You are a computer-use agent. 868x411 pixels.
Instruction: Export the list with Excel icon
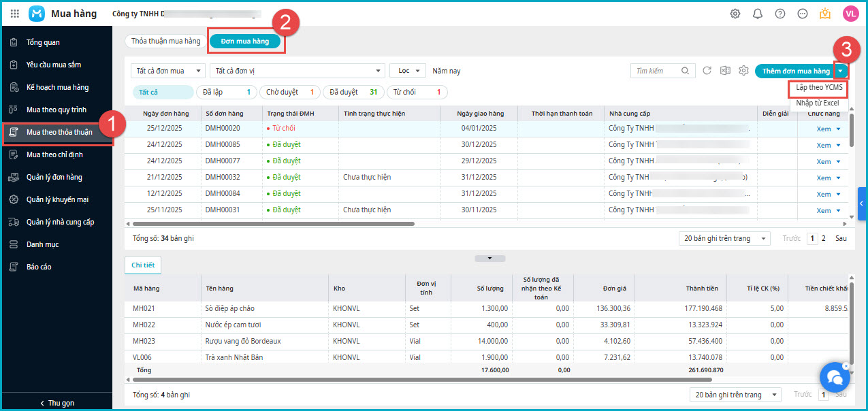click(726, 71)
